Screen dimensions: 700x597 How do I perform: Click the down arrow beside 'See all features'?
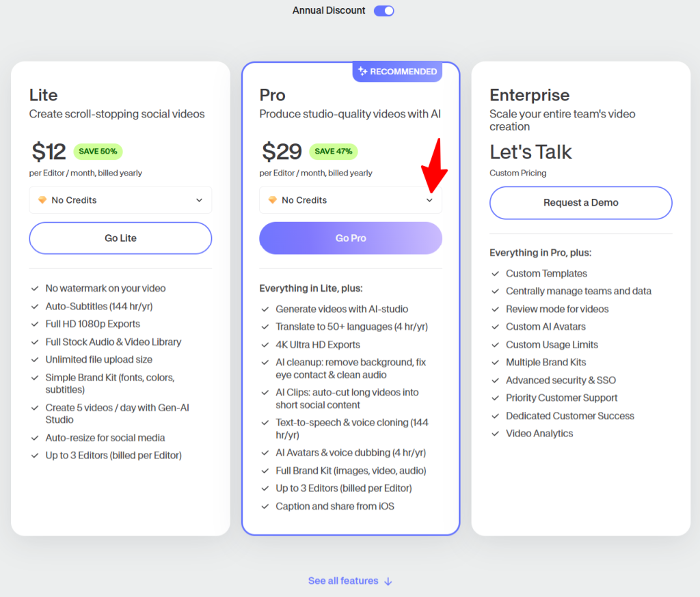[x=389, y=581]
